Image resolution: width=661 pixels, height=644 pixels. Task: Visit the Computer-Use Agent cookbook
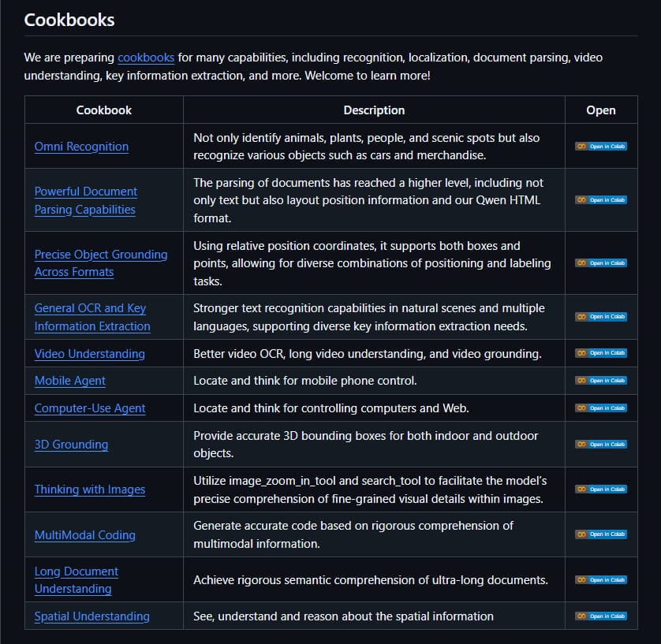click(90, 408)
